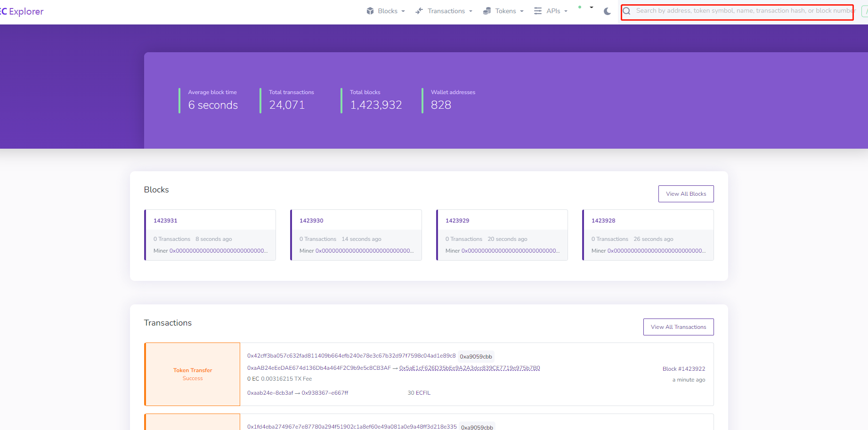This screenshot has width=868, height=430.
Task: Open the miner address of block 1423928
Action: click(656, 251)
